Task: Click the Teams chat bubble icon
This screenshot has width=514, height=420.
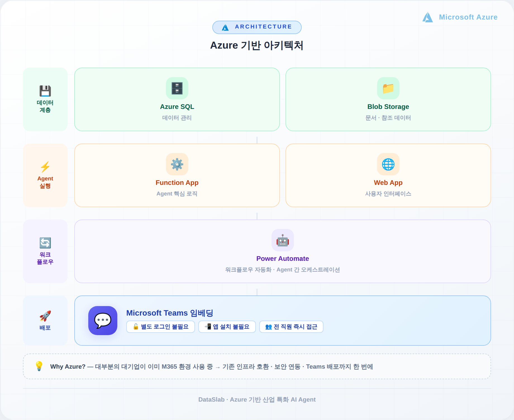Action: (103, 321)
